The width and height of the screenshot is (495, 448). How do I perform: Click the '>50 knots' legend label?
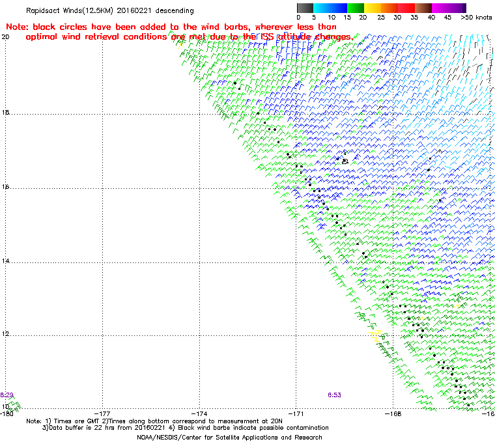click(476, 18)
